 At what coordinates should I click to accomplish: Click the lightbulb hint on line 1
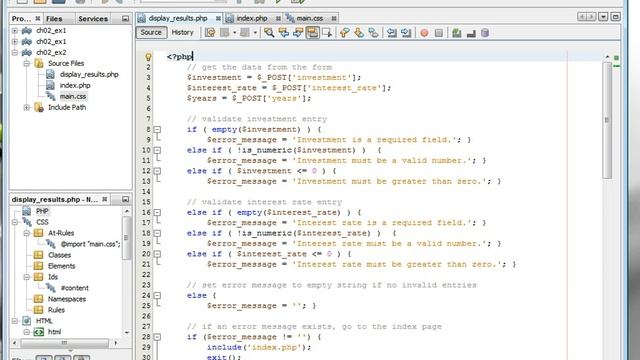point(148,57)
